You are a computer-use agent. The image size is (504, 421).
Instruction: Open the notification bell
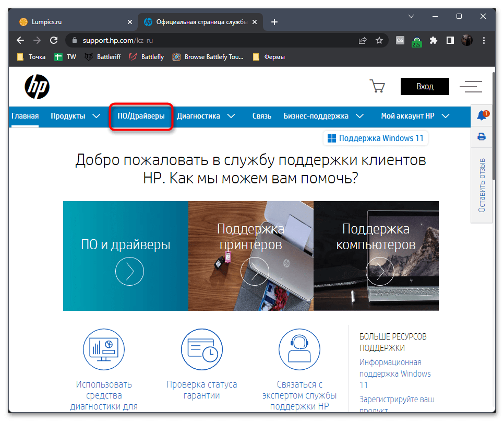click(x=482, y=115)
